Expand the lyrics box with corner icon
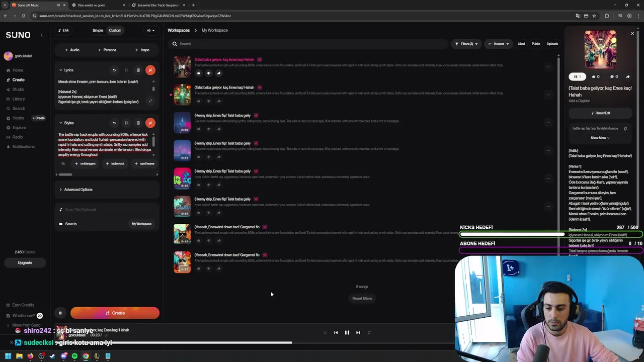 [150, 101]
